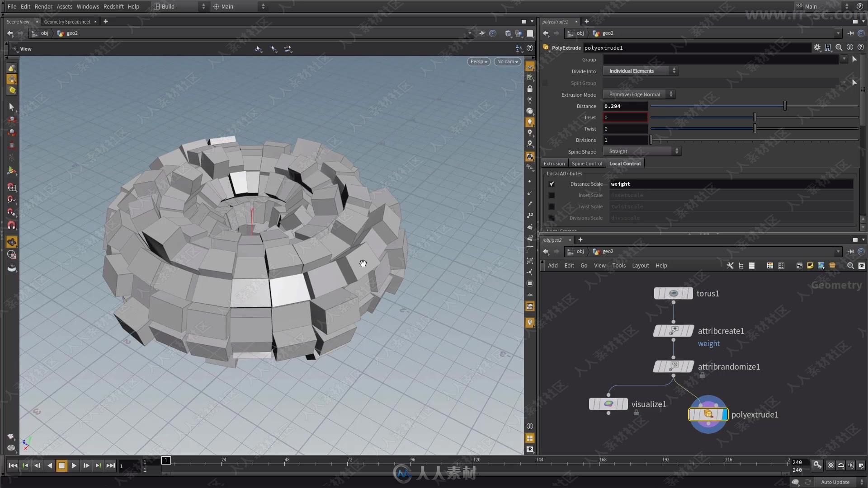Enable the Twist Scale checkbox
The height and width of the screenshot is (488, 868).
coord(552,206)
